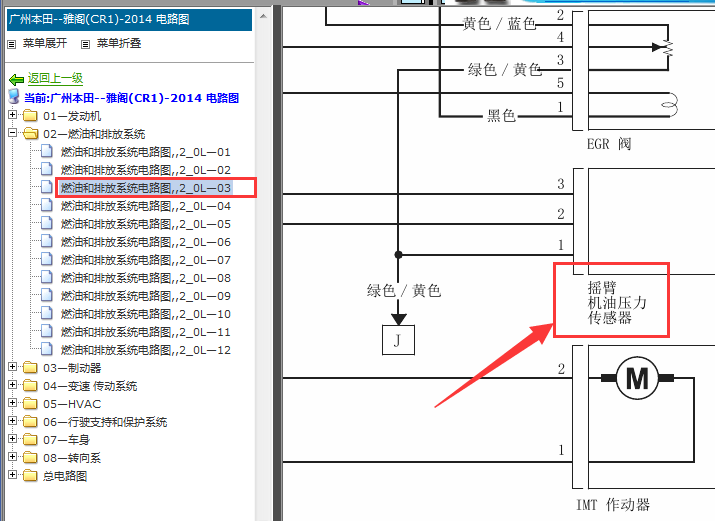Expand the 03—制动器 tree node
This screenshot has width=715, height=521.
[12, 366]
